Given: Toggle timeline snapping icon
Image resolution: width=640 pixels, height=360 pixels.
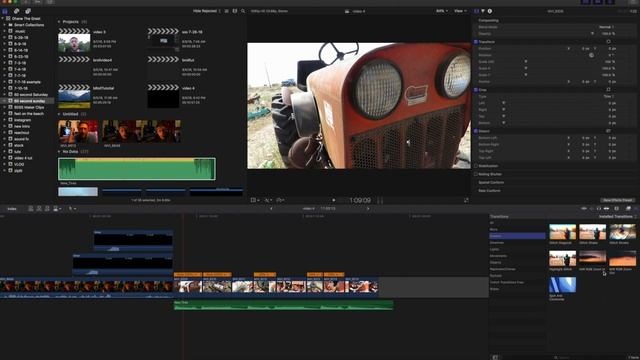Looking at the screenshot, I should click(x=606, y=209).
